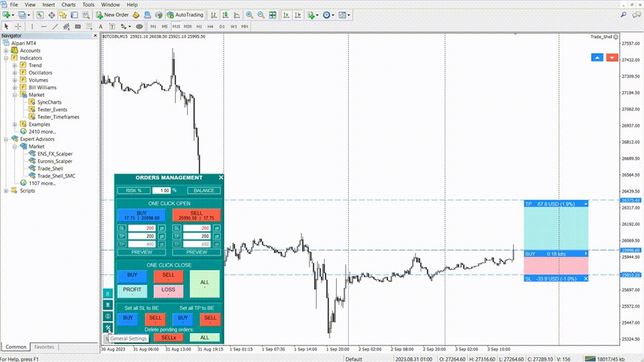The width and height of the screenshot is (644, 362).
Task: Switch timeframe to H1
Action: tap(199, 26)
